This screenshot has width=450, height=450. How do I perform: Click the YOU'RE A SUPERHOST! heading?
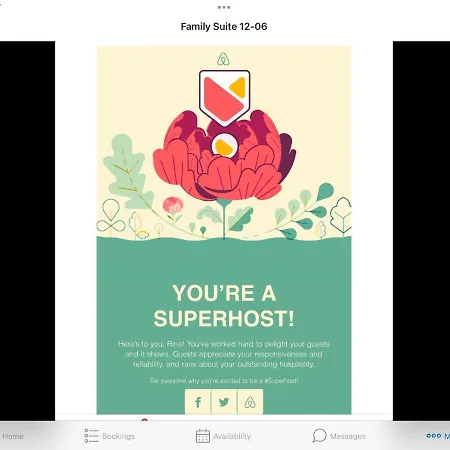(x=224, y=306)
